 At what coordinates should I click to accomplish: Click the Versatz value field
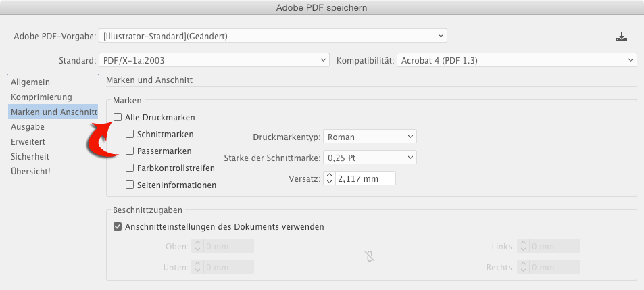point(366,178)
